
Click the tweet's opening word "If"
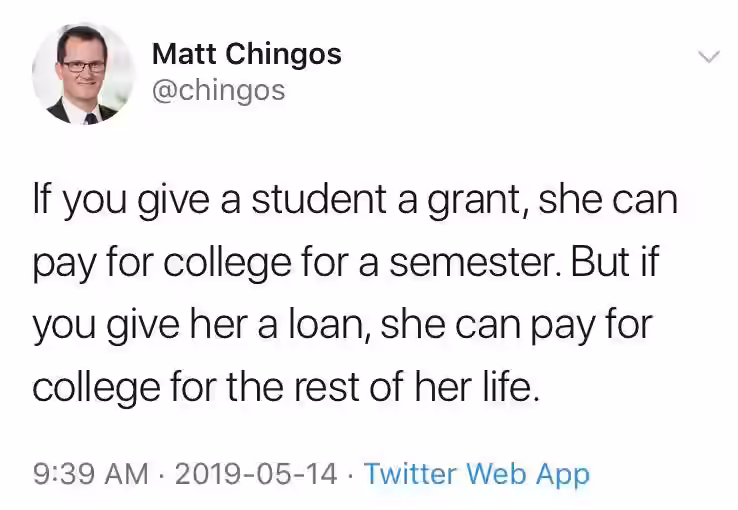42,198
